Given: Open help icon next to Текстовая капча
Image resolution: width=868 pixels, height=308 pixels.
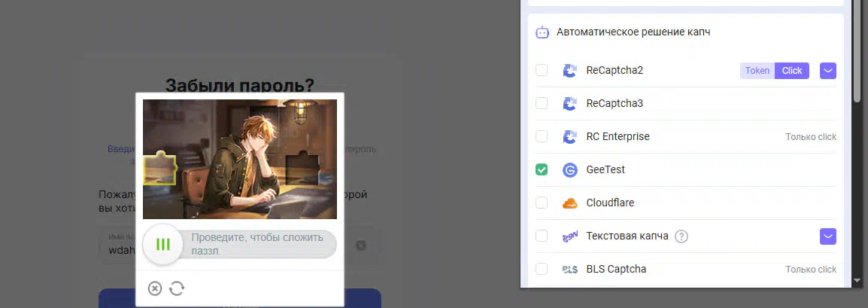Looking at the screenshot, I should [682, 236].
